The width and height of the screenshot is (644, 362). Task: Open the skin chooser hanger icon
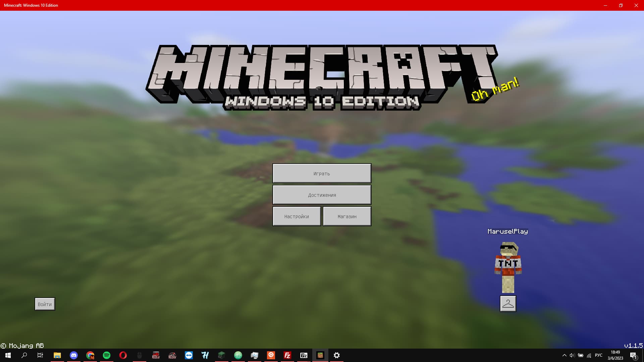pyautogui.click(x=508, y=303)
